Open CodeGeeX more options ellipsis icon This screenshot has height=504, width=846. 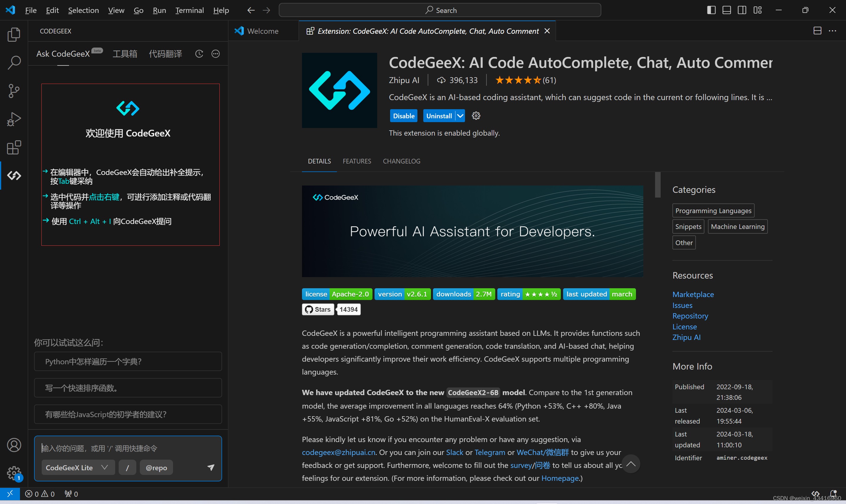(x=215, y=54)
